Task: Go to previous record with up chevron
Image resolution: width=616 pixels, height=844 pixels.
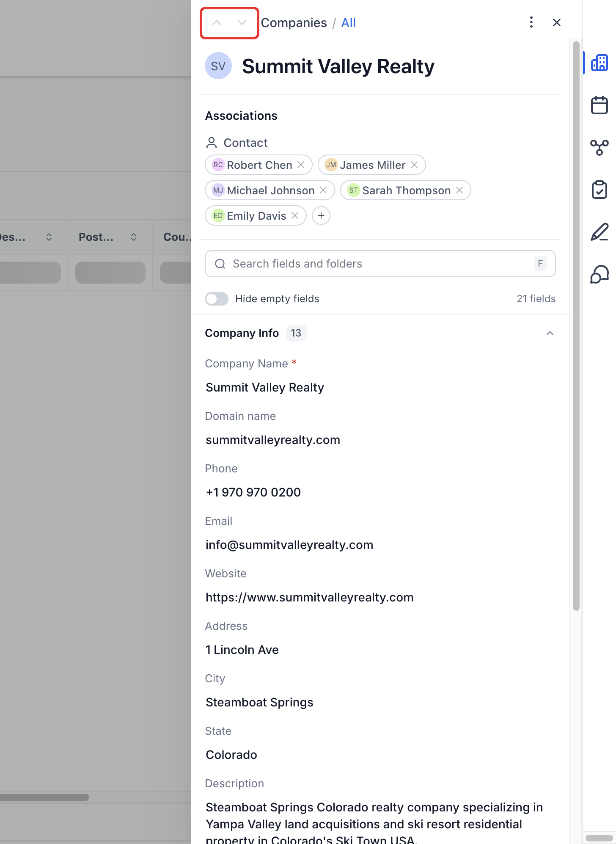Action: (x=217, y=23)
